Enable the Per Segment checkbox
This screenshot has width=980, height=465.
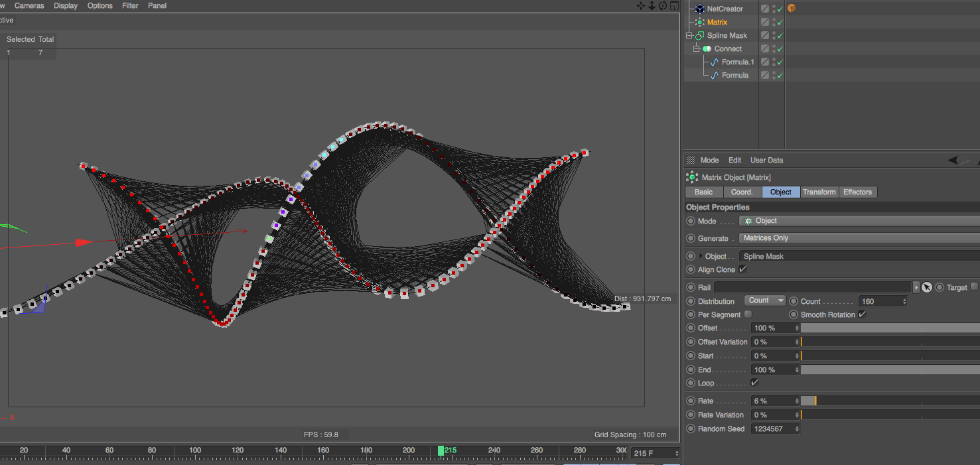tap(748, 314)
